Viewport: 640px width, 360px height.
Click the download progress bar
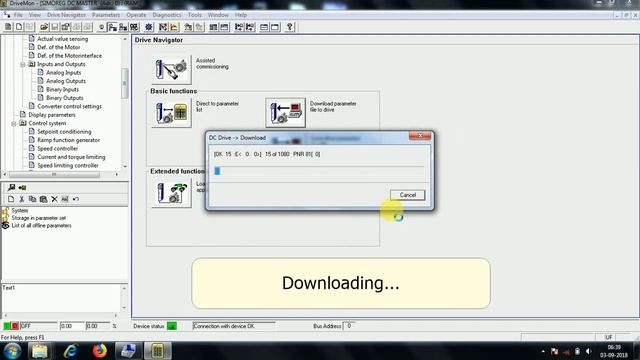pyautogui.click(x=319, y=171)
